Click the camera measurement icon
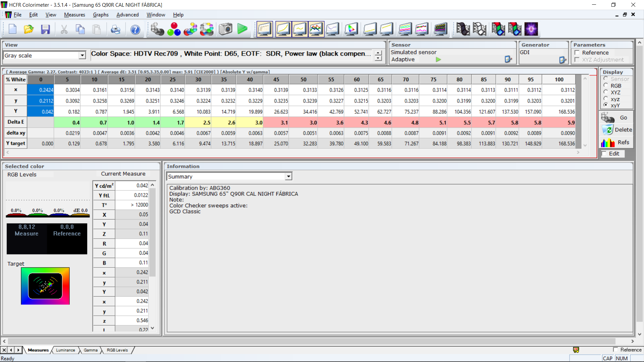This screenshot has width=644, height=362. tap(225, 29)
